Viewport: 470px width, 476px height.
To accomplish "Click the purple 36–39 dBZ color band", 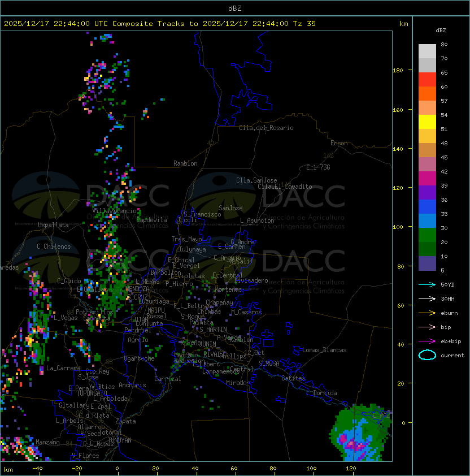I will tap(427, 192).
